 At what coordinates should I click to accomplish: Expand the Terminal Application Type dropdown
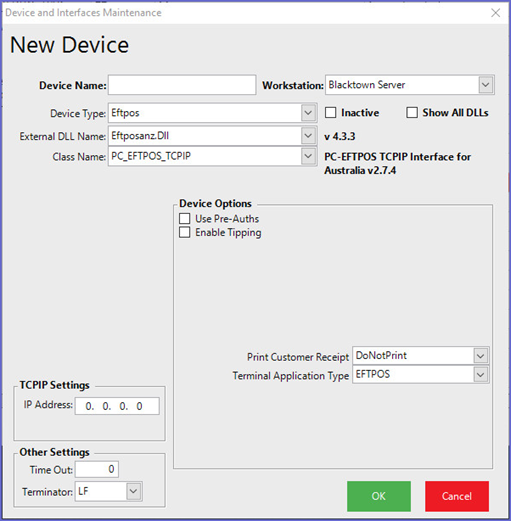[480, 375]
